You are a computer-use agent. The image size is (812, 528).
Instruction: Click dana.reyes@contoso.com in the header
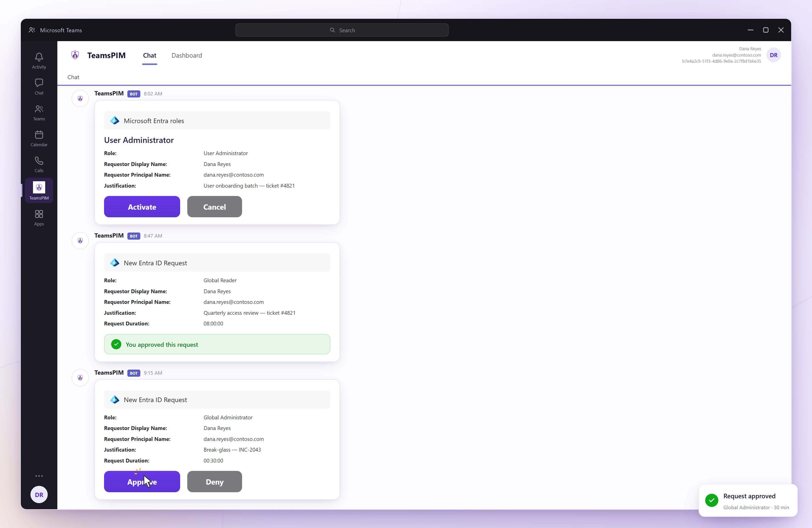tap(736, 55)
